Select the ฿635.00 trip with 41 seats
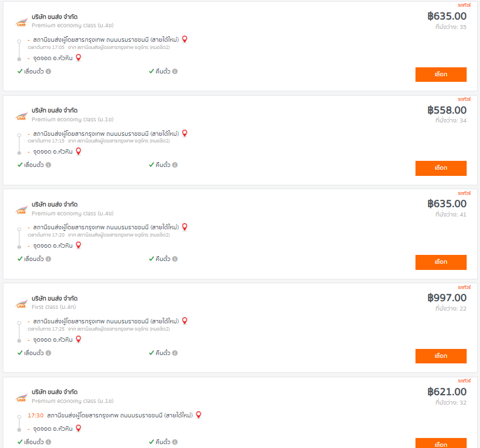Screen dimensions: 480x448 pos(441,262)
